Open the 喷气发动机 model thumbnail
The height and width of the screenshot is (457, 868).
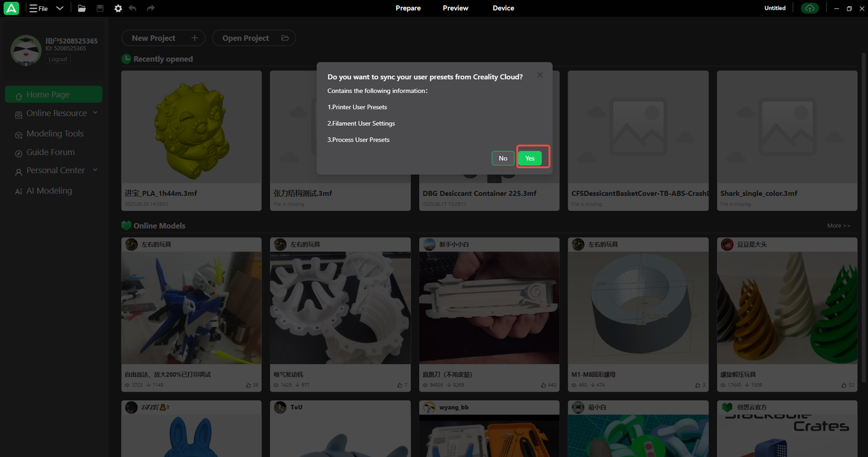(x=340, y=308)
